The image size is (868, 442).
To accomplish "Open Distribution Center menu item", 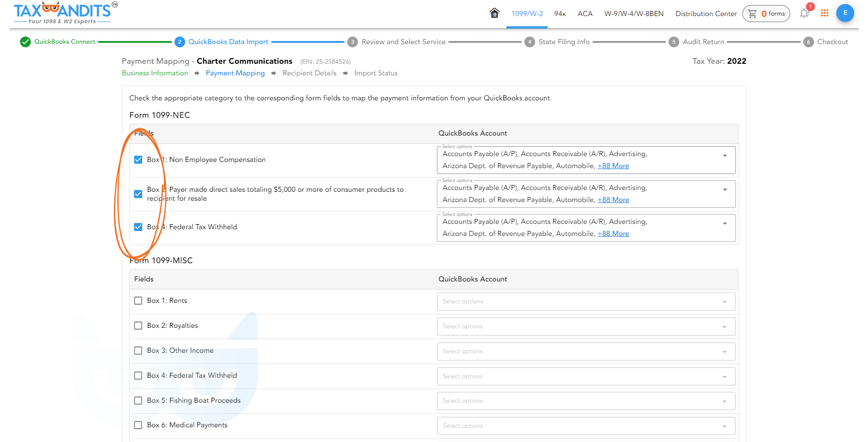I will coord(706,14).
